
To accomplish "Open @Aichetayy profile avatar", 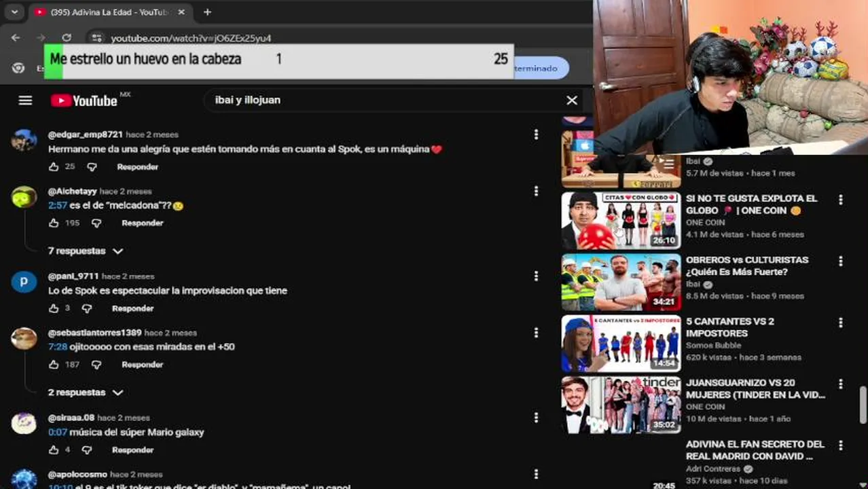I will 24,196.
